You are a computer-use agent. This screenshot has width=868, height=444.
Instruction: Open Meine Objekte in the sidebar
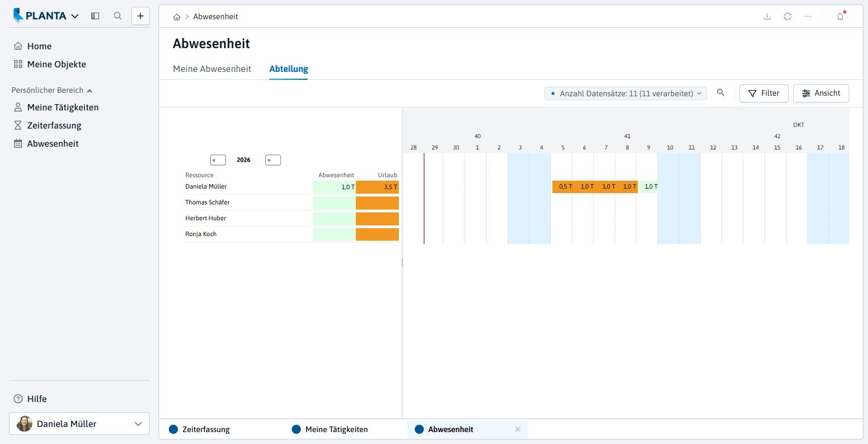[50, 65]
